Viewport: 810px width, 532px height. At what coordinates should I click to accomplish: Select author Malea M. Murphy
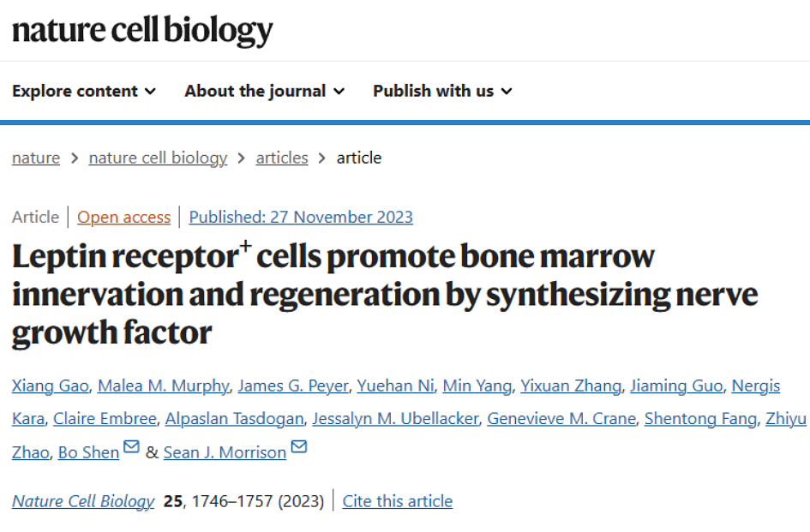[x=163, y=386]
